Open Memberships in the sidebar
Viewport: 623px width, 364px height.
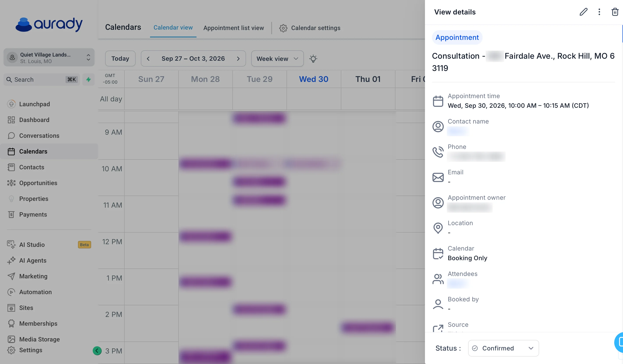pyautogui.click(x=49, y=324)
